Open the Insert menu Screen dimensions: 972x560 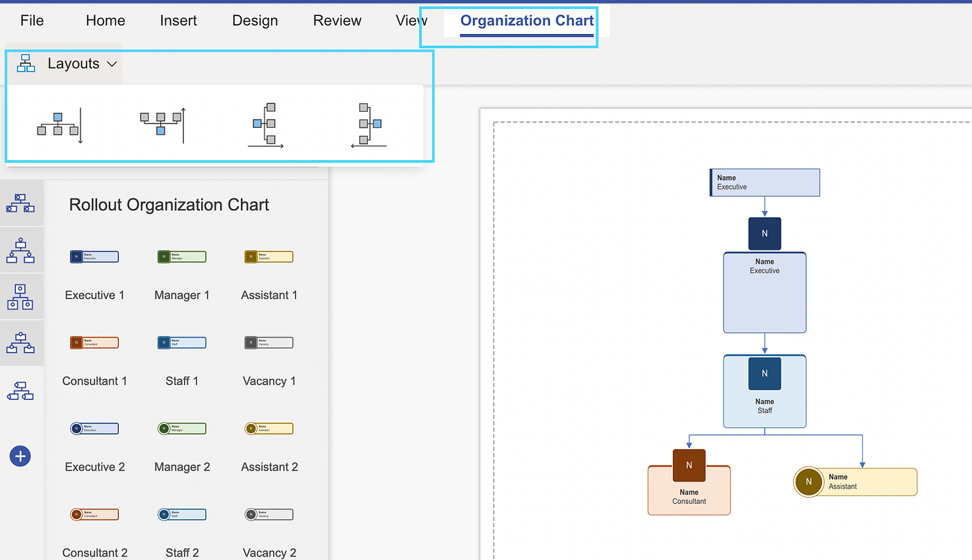coord(178,21)
